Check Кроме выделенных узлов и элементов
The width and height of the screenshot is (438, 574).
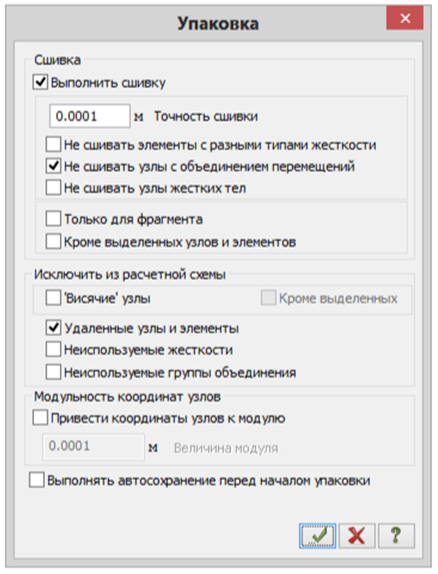[x=53, y=242]
